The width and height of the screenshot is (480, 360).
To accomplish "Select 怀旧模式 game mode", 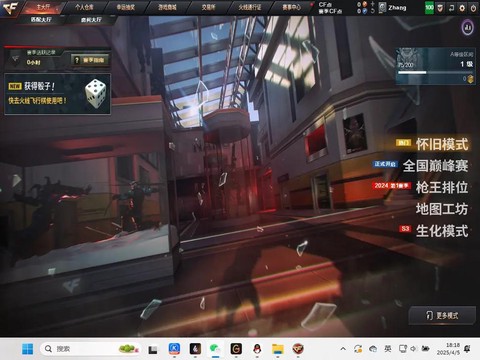I will click(x=442, y=144).
